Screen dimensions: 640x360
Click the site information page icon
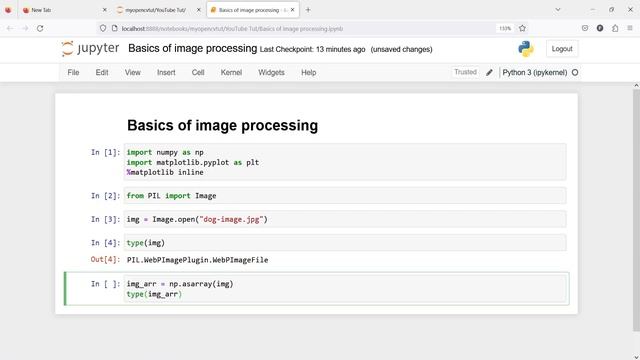point(115,29)
